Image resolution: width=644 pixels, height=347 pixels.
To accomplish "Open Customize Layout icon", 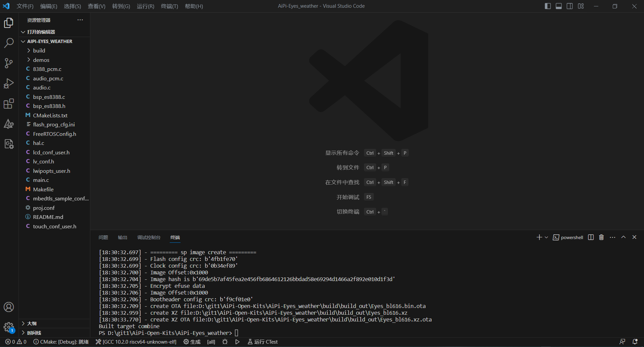I will [x=581, y=6].
